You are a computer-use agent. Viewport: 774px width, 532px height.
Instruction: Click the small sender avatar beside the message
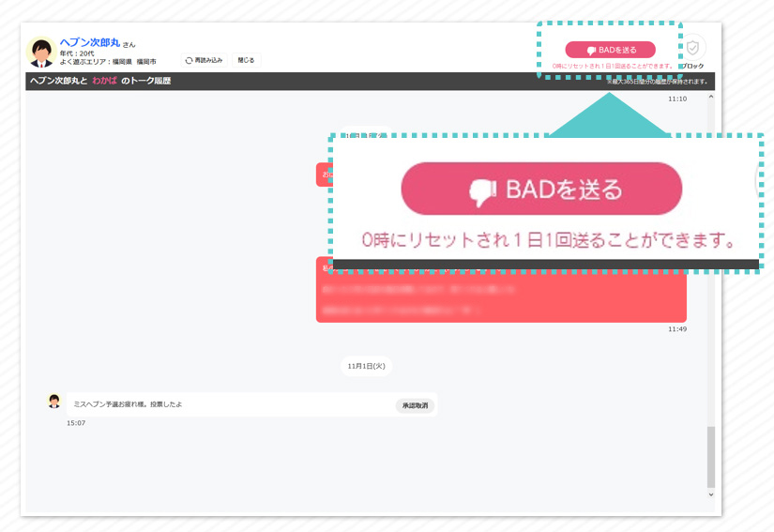(54, 402)
